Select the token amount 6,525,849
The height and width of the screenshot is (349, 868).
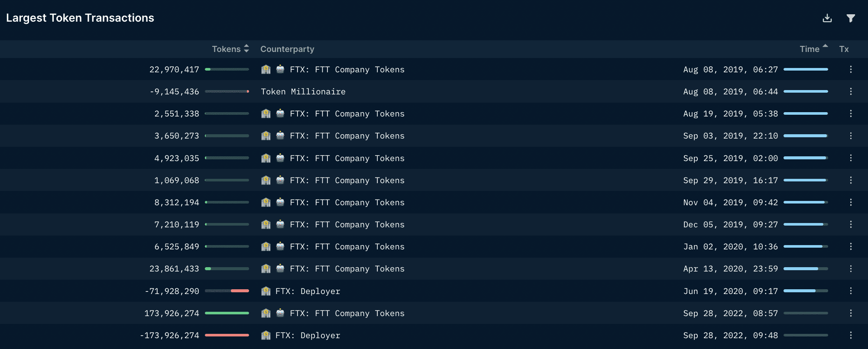177,246
